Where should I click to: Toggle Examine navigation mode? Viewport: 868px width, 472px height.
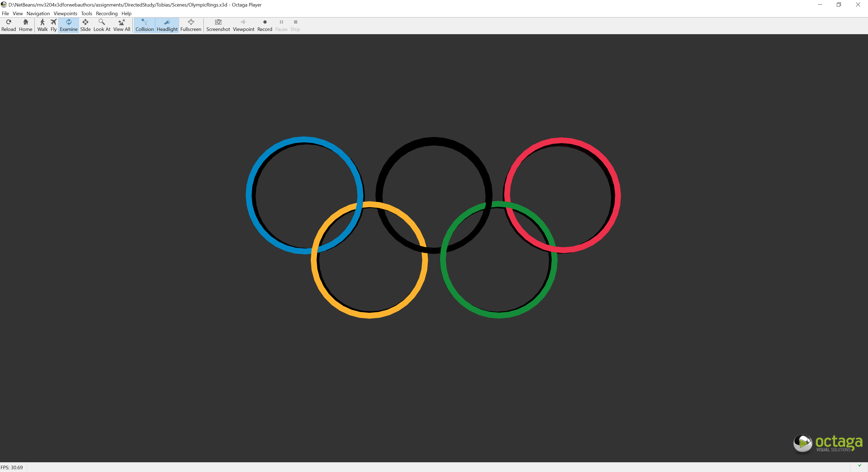tap(69, 25)
